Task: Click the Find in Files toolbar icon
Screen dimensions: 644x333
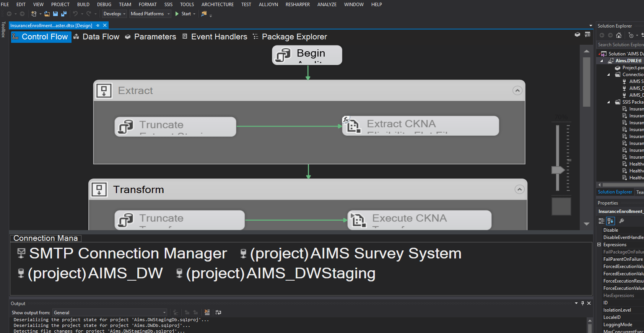Action: point(204,14)
